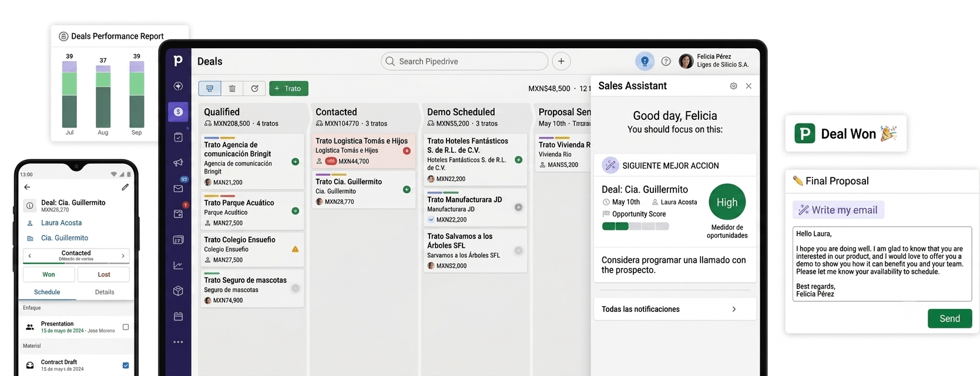Switch to pipeline view button
The image size is (980, 376).
(x=210, y=88)
